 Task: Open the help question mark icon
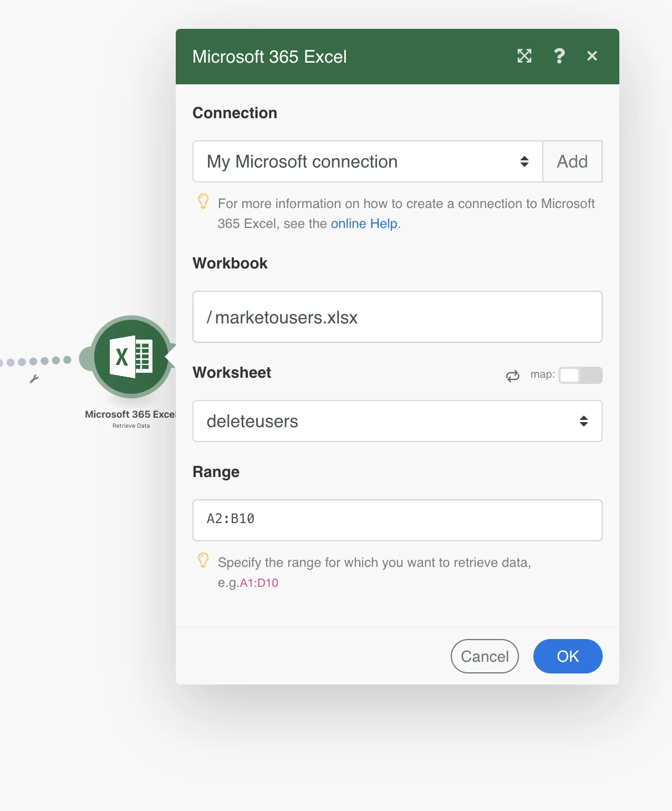coord(559,56)
